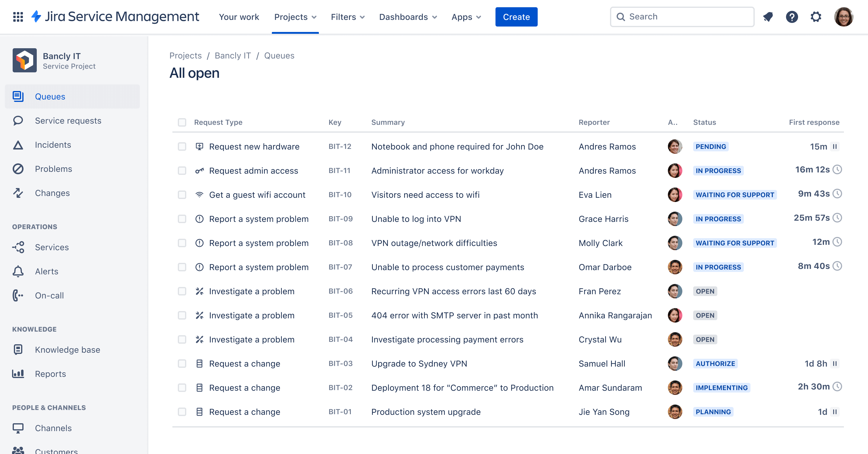Expand the Filters dropdown in nav

coord(347,17)
